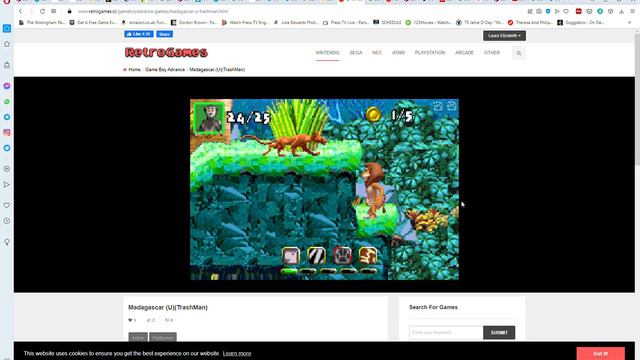The image size is (640, 360).
Task: Open 'The Wokingham Pa...' bookmark
Action: point(42,22)
